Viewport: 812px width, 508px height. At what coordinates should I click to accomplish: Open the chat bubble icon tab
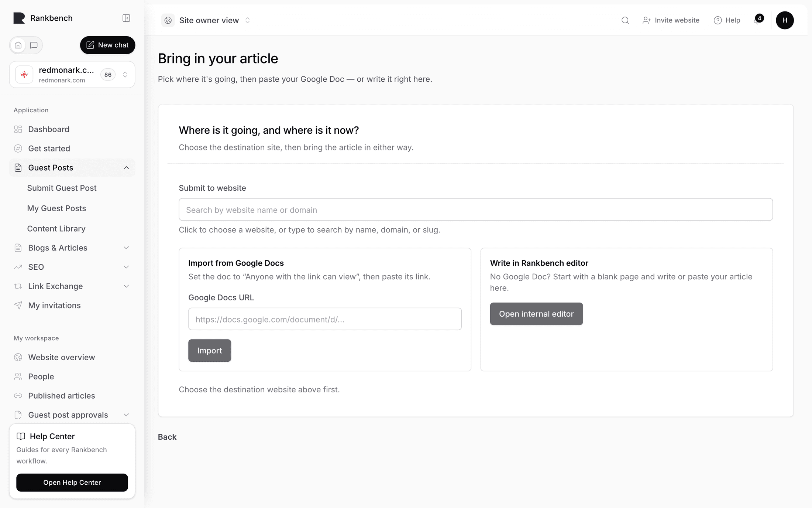34,45
